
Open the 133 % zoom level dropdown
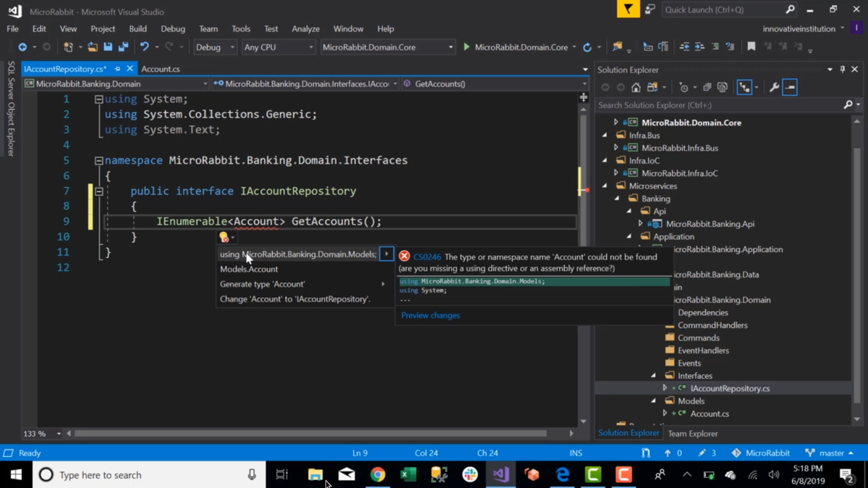coord(43,434)
